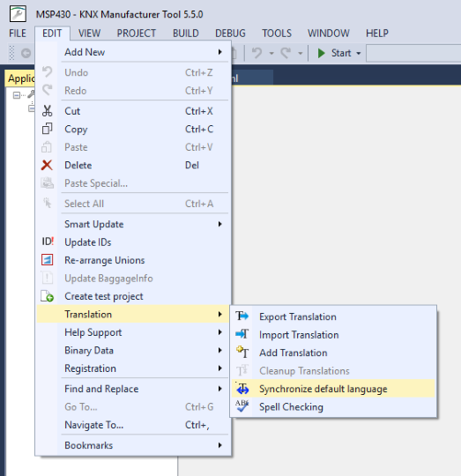
Task: Click the Update IDs icon
Action: 48,242
